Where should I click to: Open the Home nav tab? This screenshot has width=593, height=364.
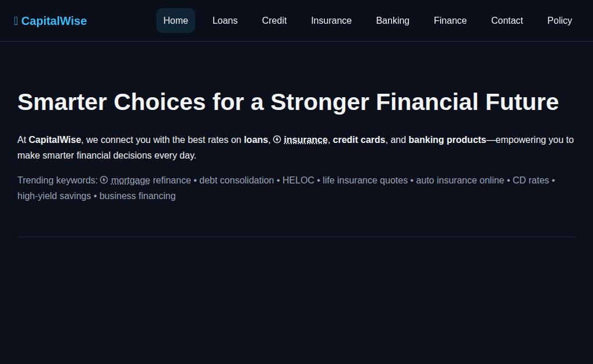(175, 21)
